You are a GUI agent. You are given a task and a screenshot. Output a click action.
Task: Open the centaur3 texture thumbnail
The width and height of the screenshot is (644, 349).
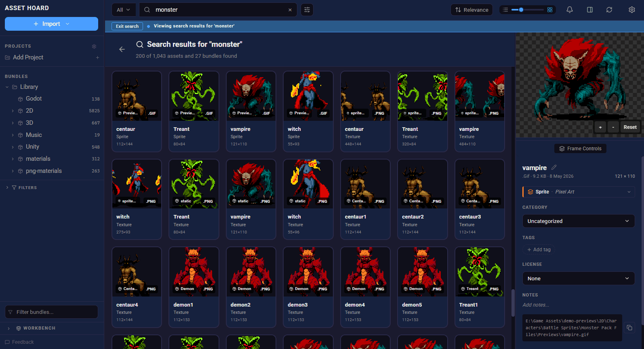(480, 184)
